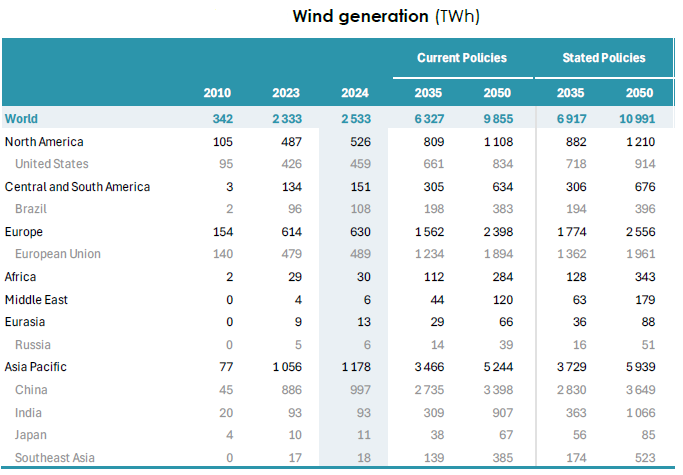This screenshot has width=683, height=475.
Task: Click the 2035 header under Current Policies
Action: point(429,93)
